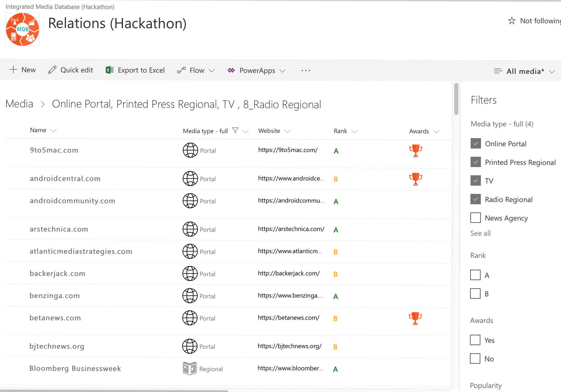Image resolution: width=561 pixels, height=392 pixels.
Task: Check the Rank A filter
Action: pyautogui.click(x=475, y=275)
